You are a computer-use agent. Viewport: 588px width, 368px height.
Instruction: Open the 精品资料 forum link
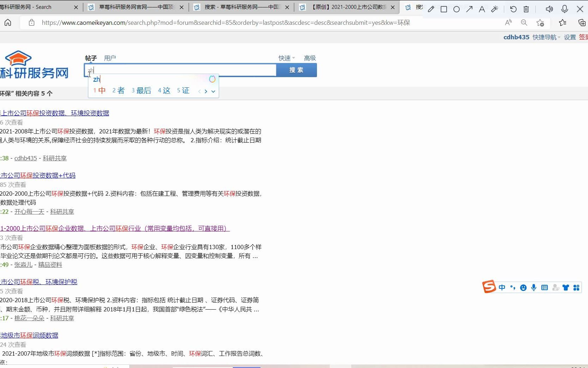tap(50, 265)
